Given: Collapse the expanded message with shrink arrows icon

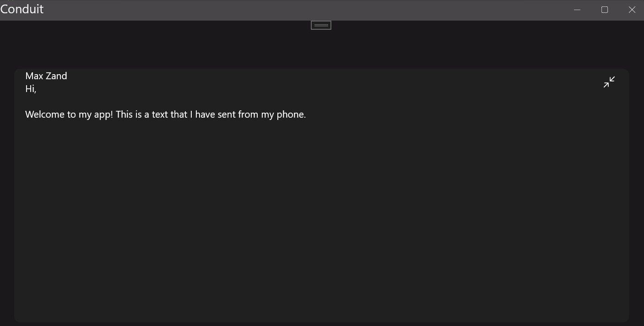Looking at the screenshot, I should point(609,82).
